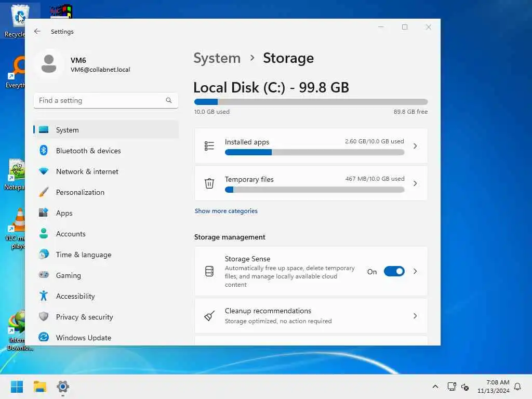Click the Temporary files usage bar
Image resolution: width=532 pixels, height=399 pixels.
pos(314,190)
